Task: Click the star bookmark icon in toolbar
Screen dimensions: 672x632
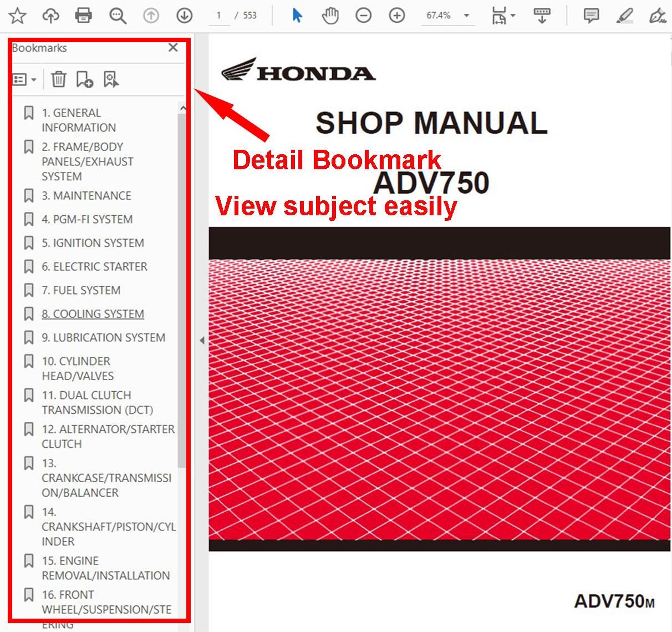Action: (x=18, y=16)
